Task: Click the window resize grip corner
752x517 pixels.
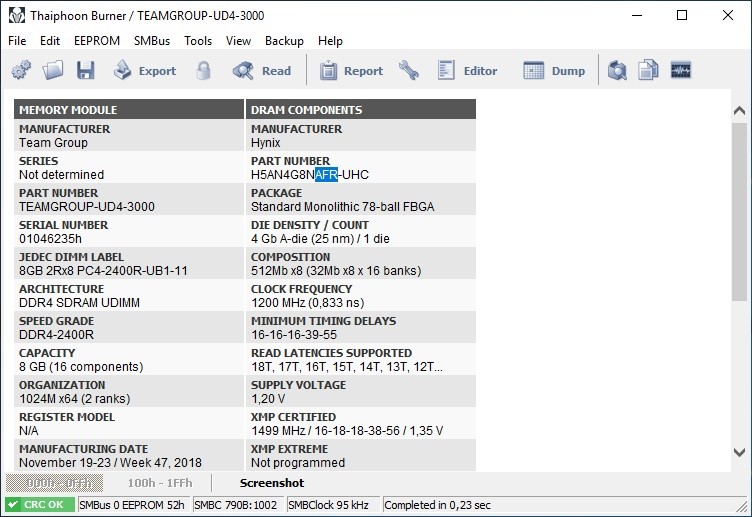Action: (744, 506)
